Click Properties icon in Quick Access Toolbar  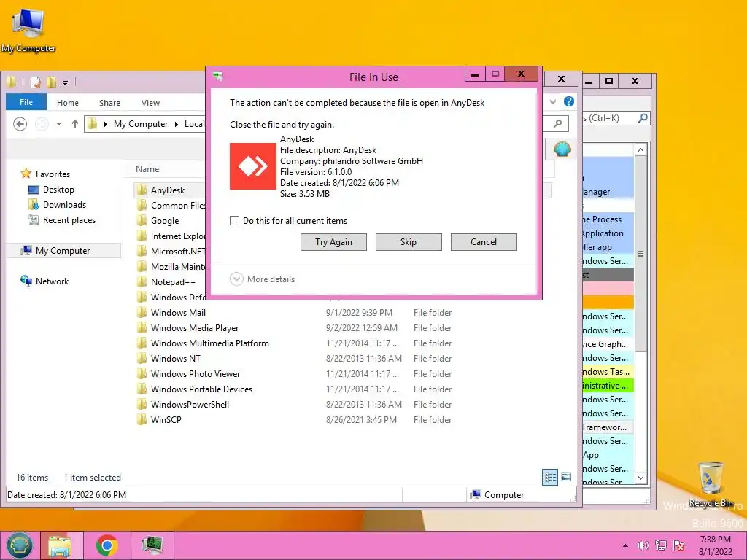(36, 82)
